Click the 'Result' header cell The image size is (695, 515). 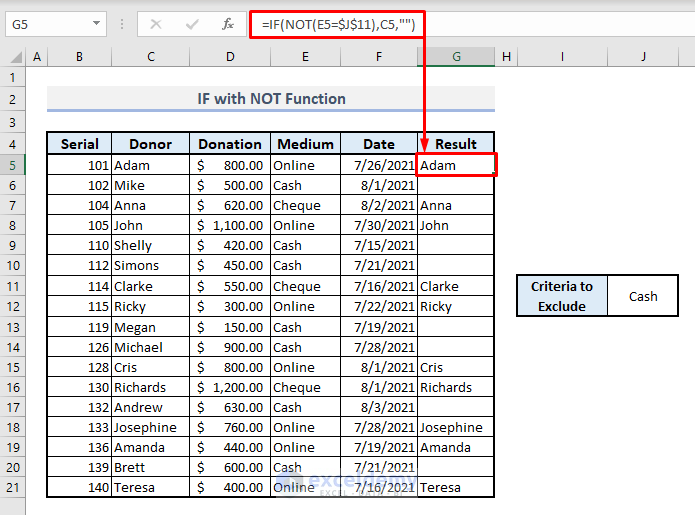pos(456,144)
